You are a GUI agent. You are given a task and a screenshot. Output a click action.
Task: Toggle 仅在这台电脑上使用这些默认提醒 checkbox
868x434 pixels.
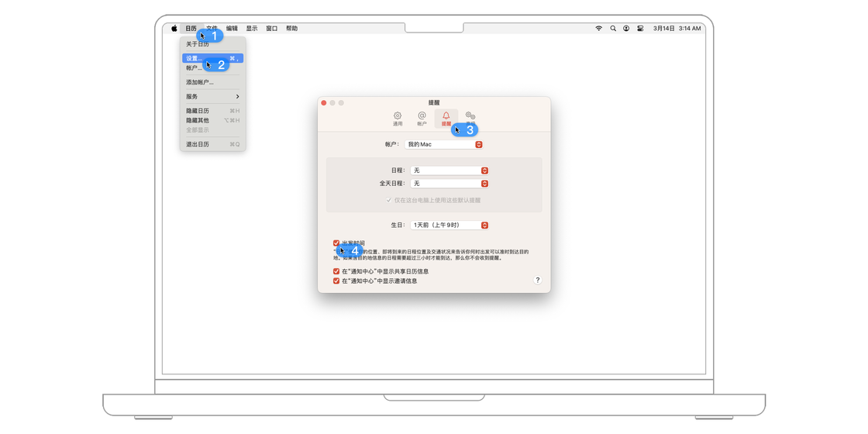point(388,200)
